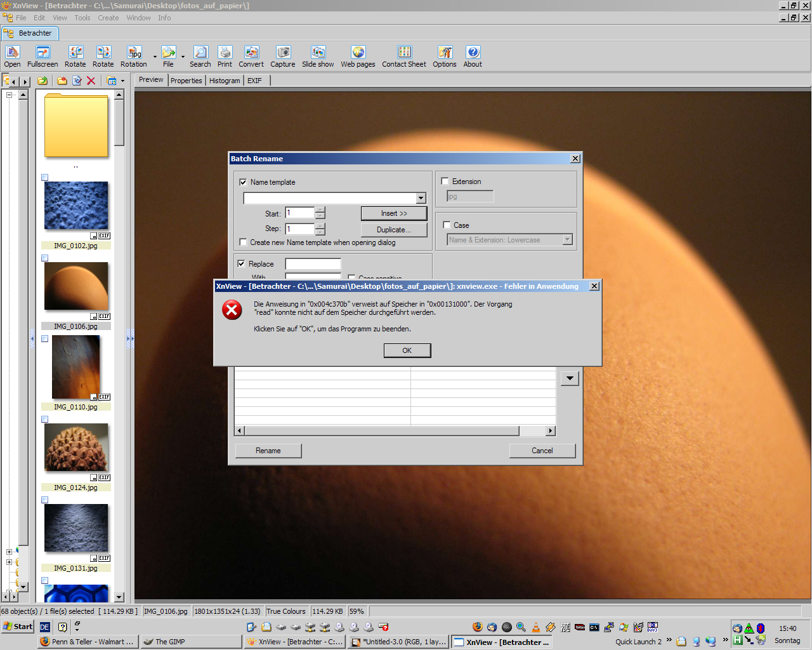The width and height of the screenshot is (812, 650).
Task: Click the forward arrow in browser toolbar
Action: click(x=25, y=81)
